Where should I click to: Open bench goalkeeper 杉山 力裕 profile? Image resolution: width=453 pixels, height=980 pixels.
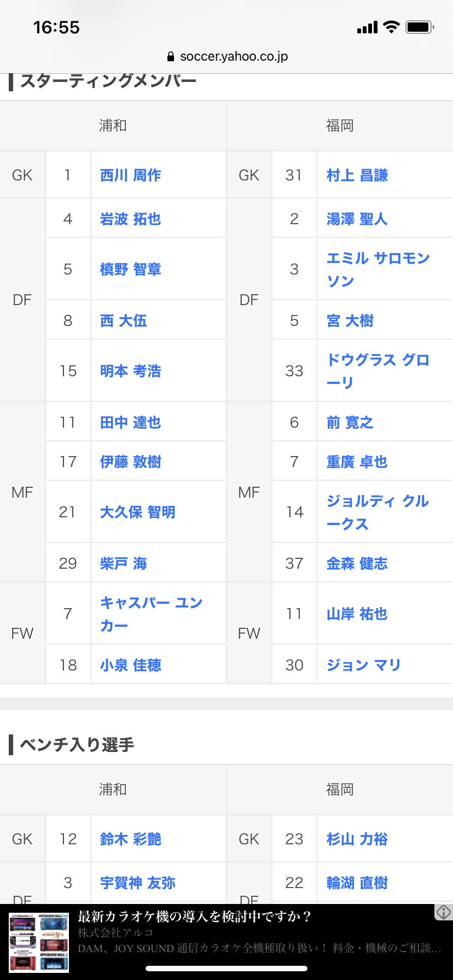click(x=357, y=839)
